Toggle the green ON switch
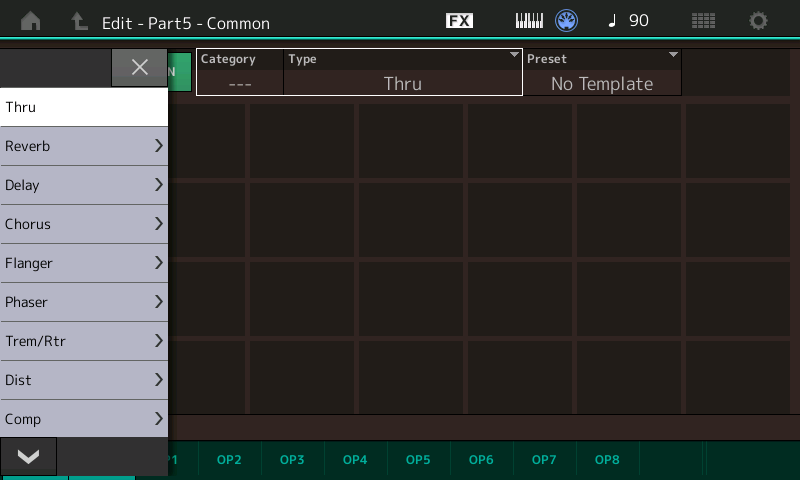This screenshot has width=800, height=480. point(180,72)
